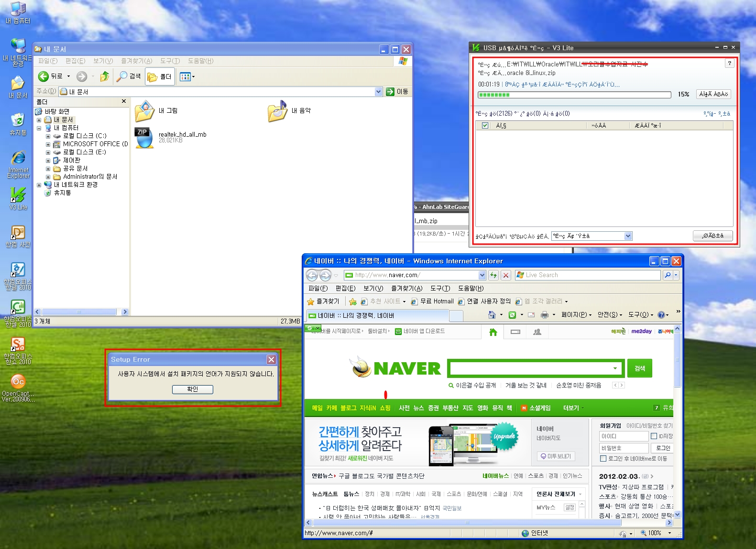Open 파일(F) menu in 내 문서 window
Viewport: 756px width, 549px height.
click(x=48, y=61)
